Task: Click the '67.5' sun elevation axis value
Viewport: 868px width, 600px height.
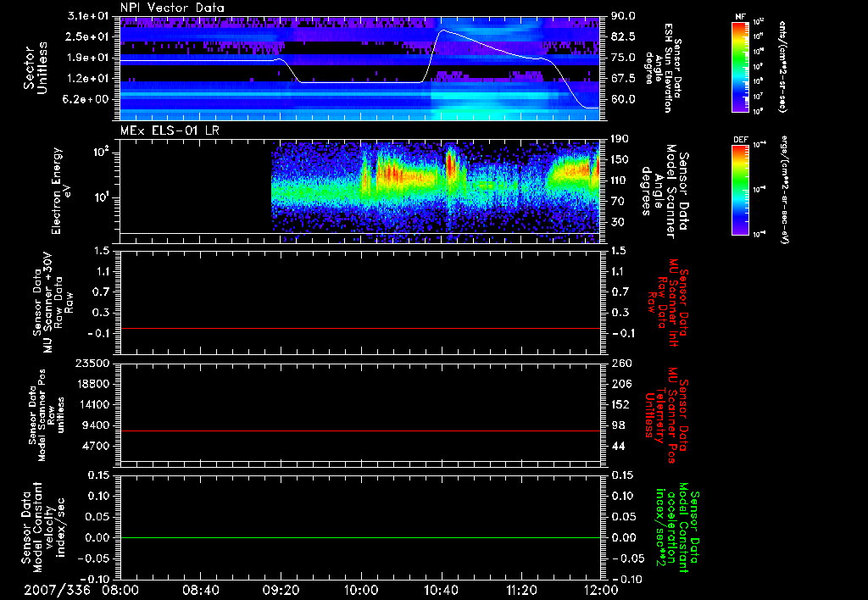Action: (x=623, y=79)
